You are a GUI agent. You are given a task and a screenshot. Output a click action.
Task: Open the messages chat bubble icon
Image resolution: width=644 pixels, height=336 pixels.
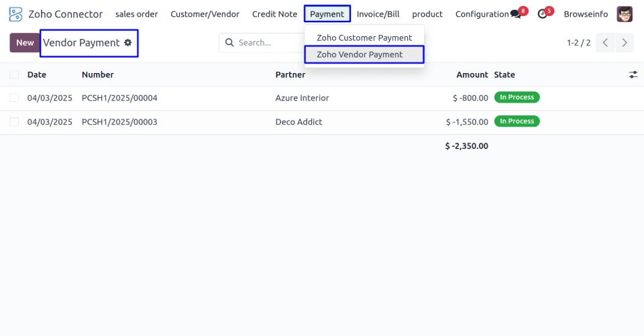coord(515,14)
